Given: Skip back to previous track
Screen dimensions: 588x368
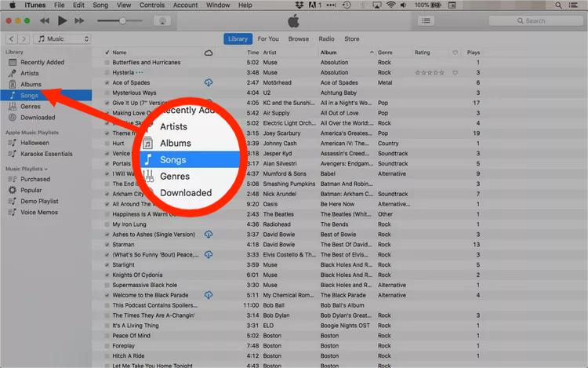Looking at the screenshot, I should (x=45, y=20).
